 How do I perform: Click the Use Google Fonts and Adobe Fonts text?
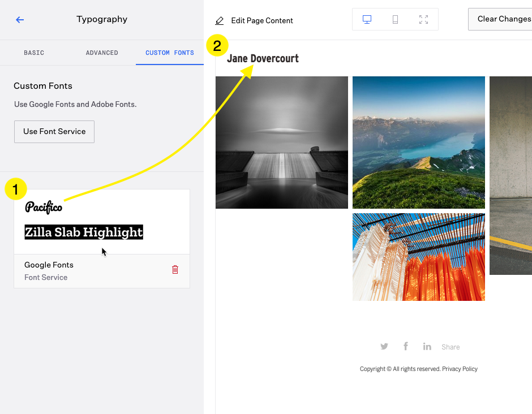(x=75, y=105)
